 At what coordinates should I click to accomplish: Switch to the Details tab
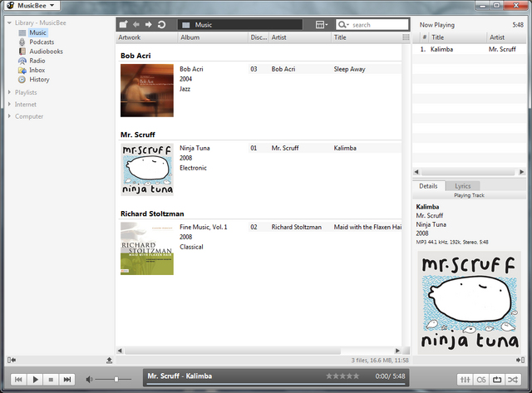click(x=429, y=186)
